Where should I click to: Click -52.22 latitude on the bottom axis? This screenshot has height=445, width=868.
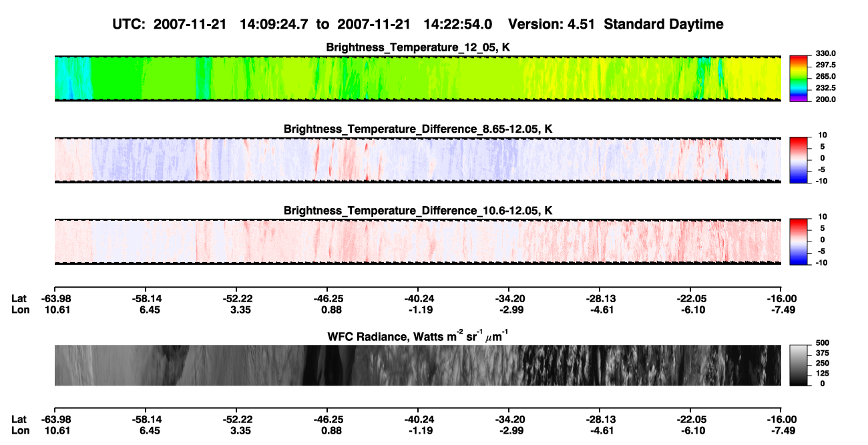pos(237,420)
